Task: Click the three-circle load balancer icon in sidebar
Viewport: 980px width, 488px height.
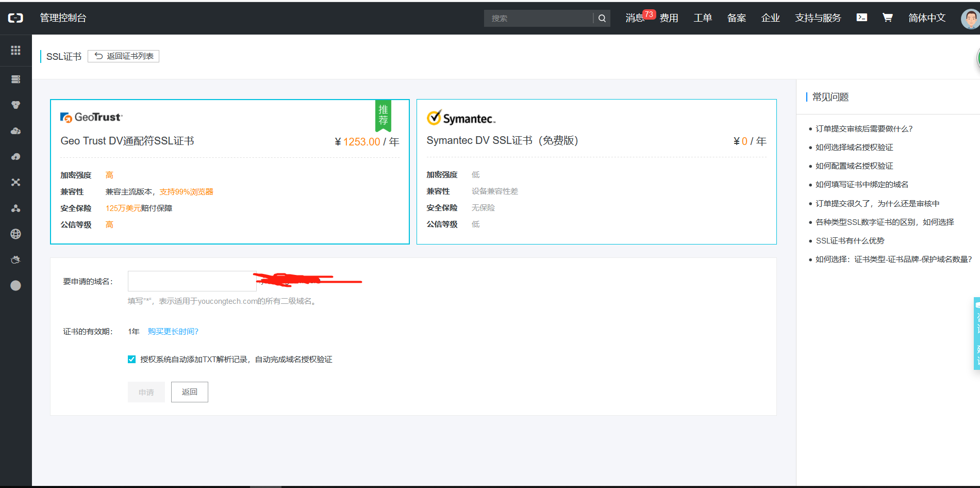Action: click(15, 208)
